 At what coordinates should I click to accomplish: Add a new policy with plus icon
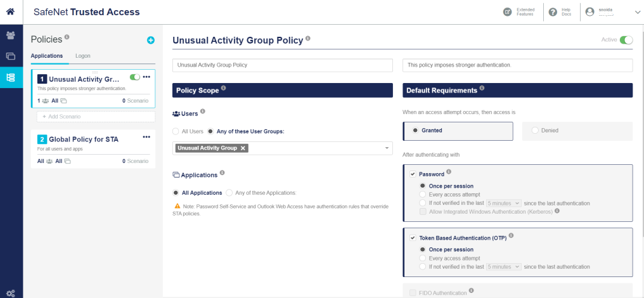coord(150,40)
